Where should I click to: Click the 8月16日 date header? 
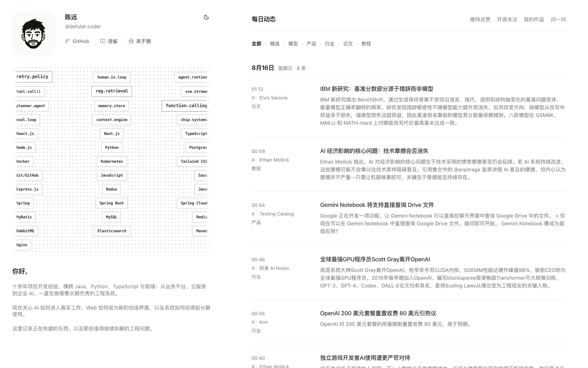263,68
